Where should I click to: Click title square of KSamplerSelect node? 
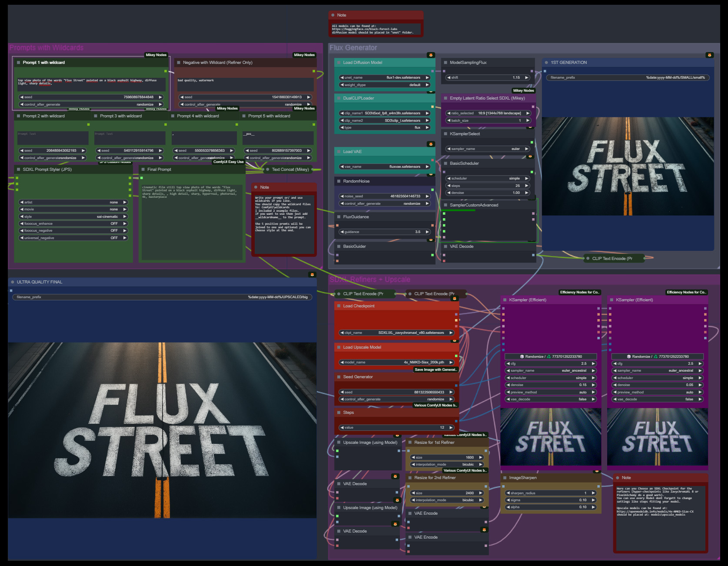[x=445, y=134]
